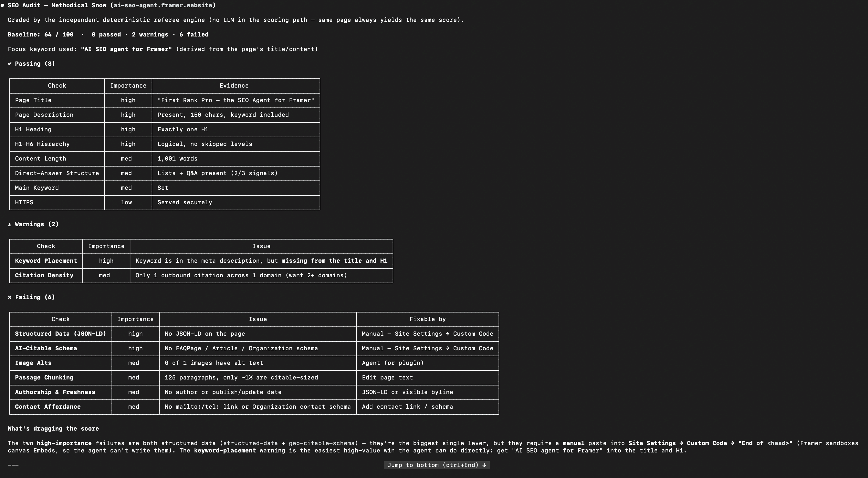Screen dimensions: 868x478
Task: Click the Content Length check cell
Action: pos(57,158)
